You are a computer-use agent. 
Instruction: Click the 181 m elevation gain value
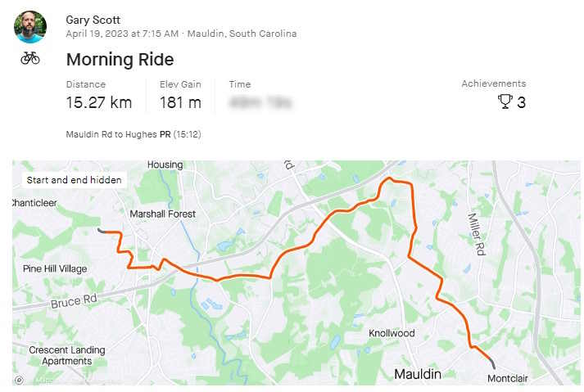(x=181, y=103)
